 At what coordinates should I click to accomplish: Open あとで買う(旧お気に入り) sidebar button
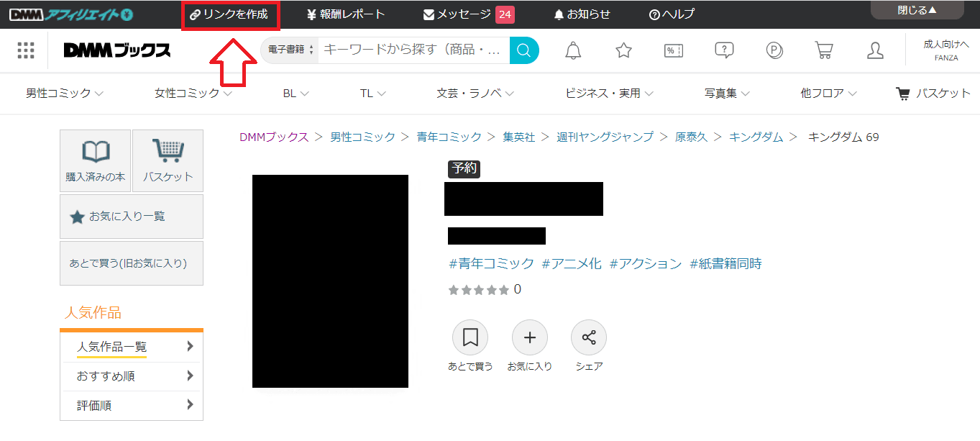pos(132,263)
